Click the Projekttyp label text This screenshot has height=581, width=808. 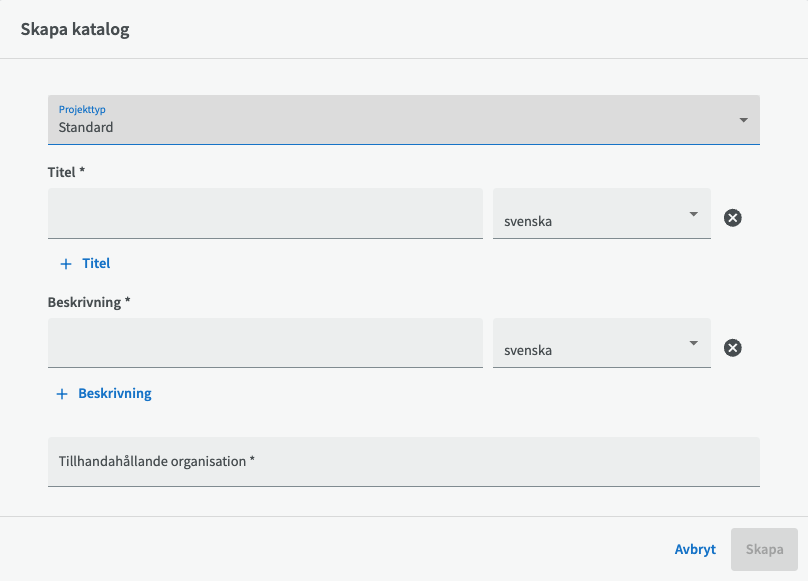(x=82, y=109)
